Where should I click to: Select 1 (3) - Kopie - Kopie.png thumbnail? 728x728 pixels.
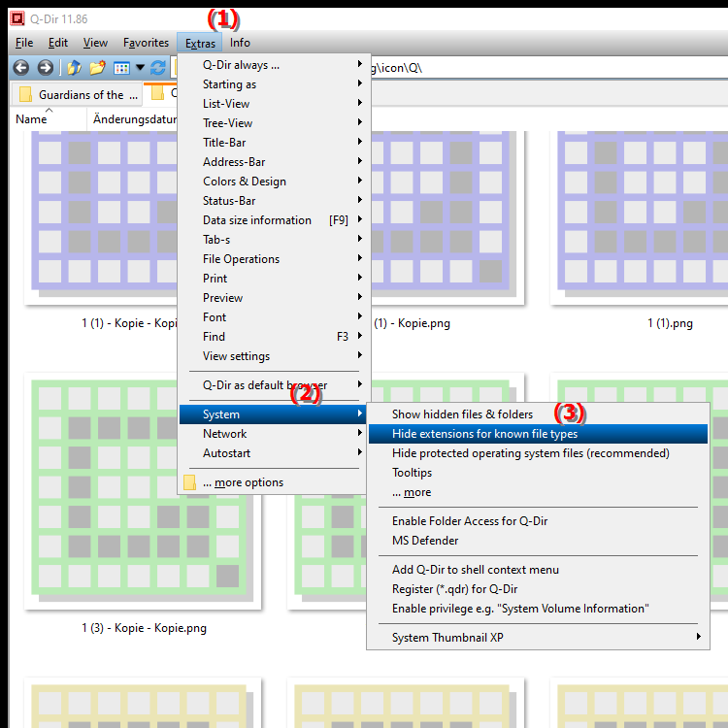click(143, 491)
